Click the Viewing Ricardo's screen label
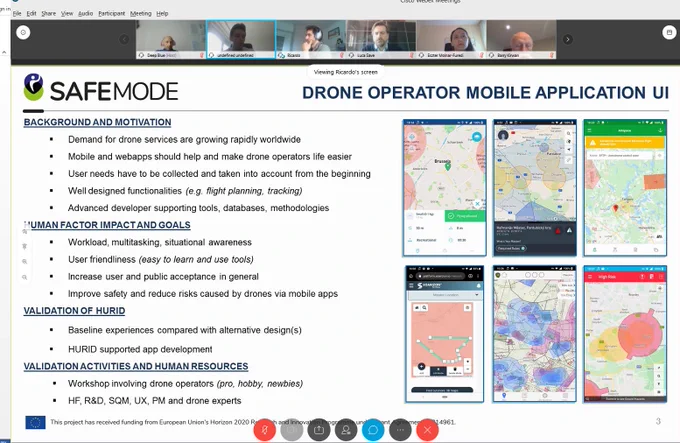Screen dimensions: 680x443 click(346, 72)
